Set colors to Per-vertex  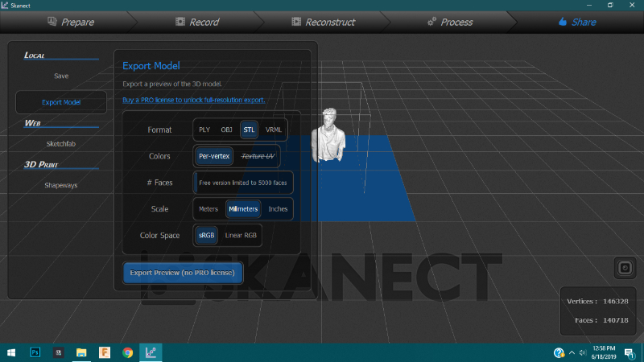point(214,156)
